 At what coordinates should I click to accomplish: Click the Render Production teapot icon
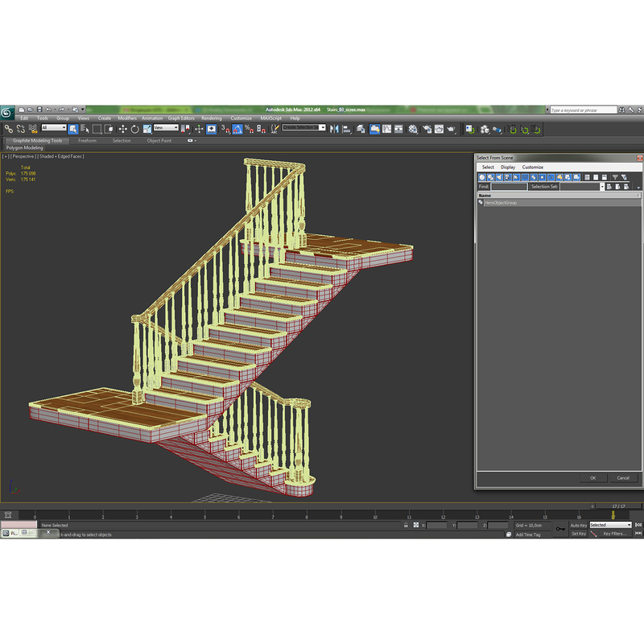point(451,129)
